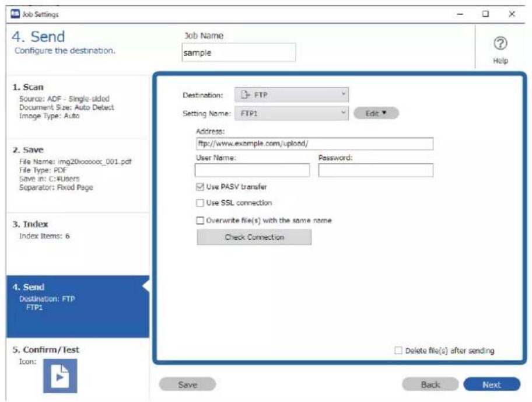Click the Password input field
This screenshot has width=532, height=402.
(376, 170)
